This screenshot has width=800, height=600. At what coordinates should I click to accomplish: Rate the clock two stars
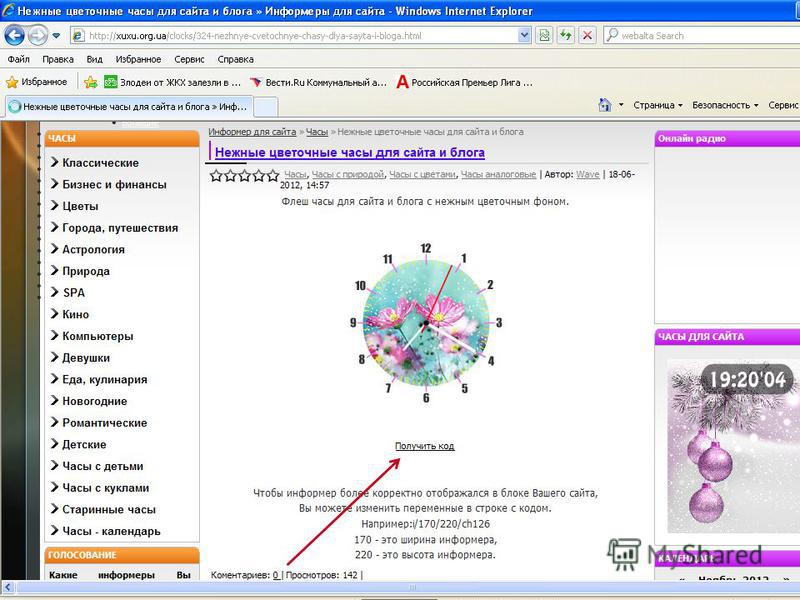[x=231, y=176]
